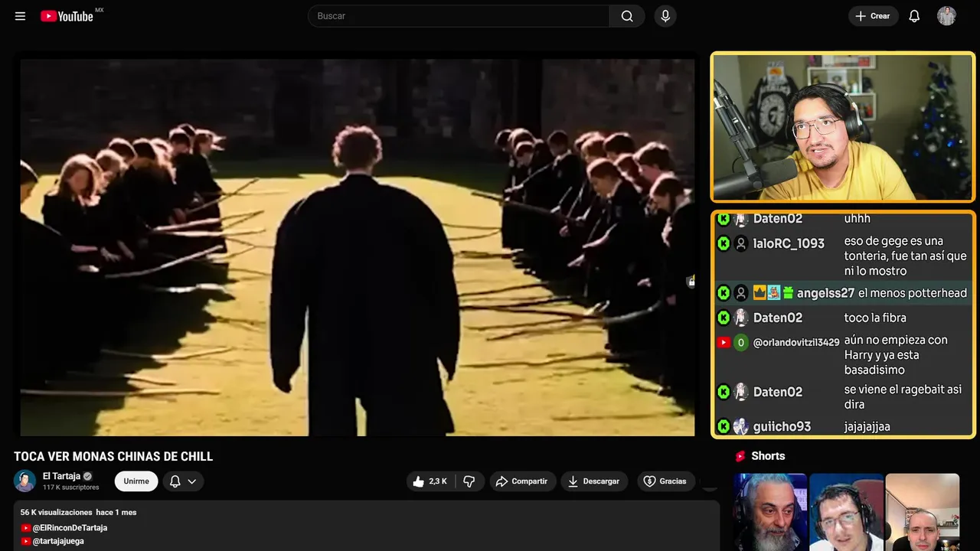Click Kick icon beside lalaRC_1093
980x551 pixels.
724,243
